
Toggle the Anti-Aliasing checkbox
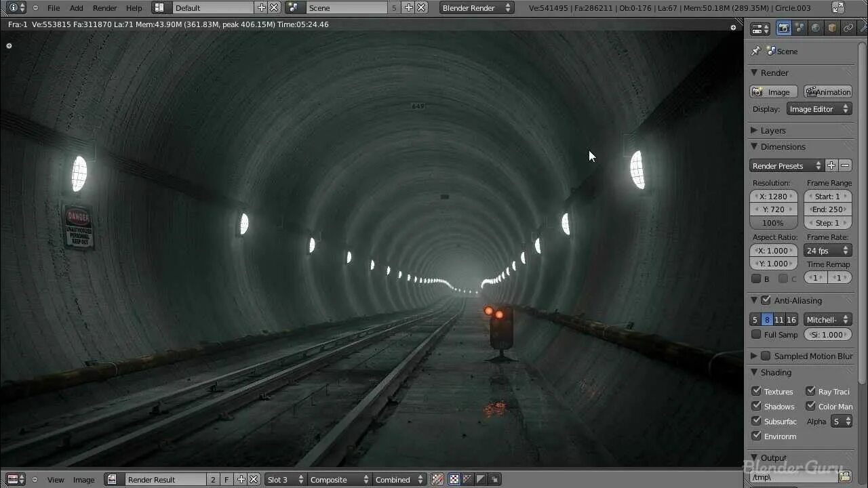766,300
